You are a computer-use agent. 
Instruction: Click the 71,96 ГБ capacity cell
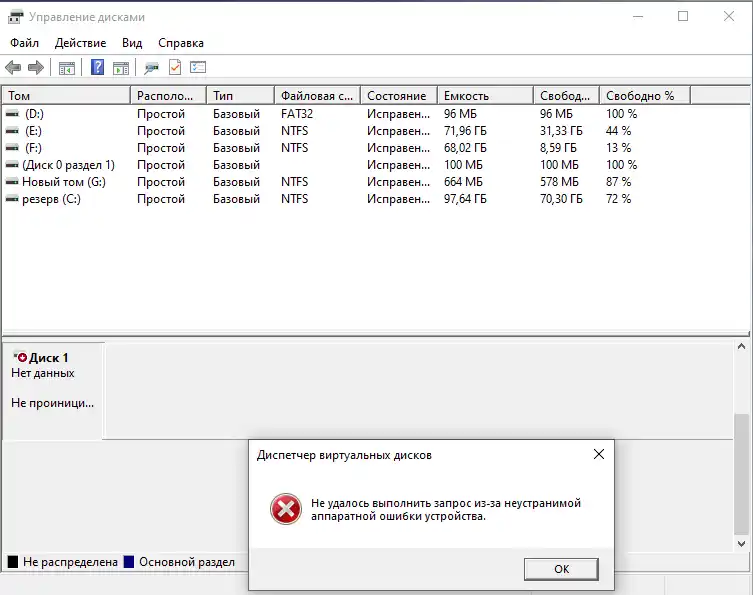465,131
